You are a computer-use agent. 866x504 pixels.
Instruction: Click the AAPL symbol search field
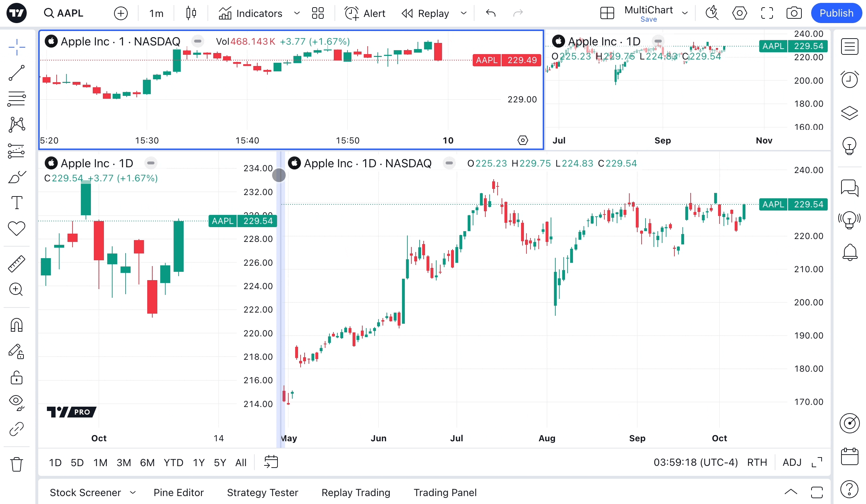tap(70, 13)
